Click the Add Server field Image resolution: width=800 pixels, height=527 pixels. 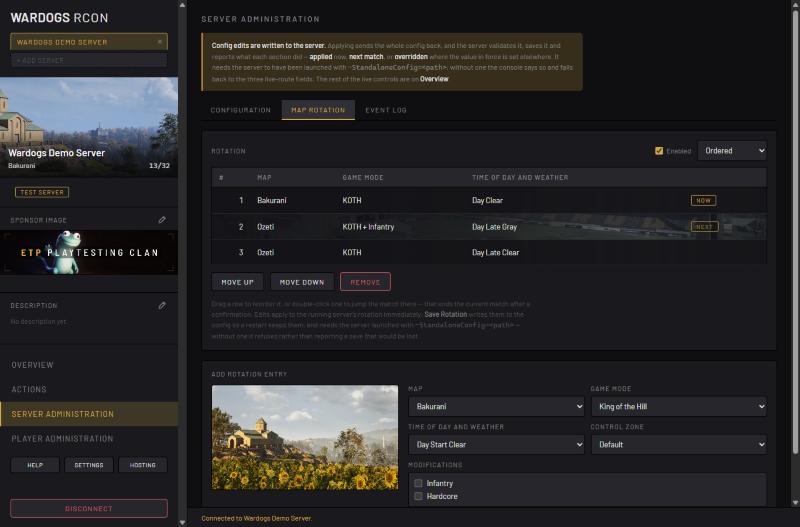point(89,60)
